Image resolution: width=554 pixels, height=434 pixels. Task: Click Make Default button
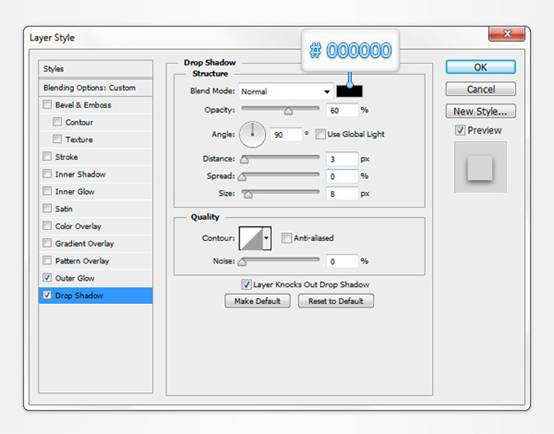pos(258,301)
